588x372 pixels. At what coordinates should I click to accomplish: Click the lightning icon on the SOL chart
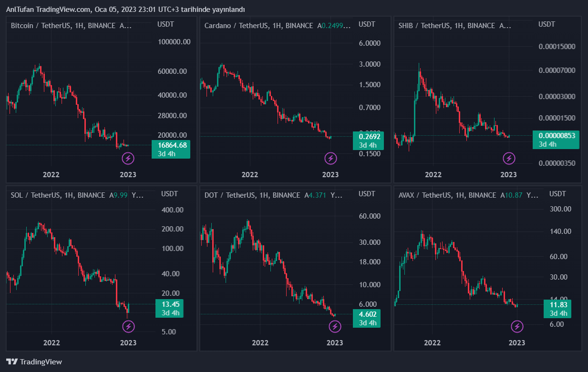pos(128,326)
